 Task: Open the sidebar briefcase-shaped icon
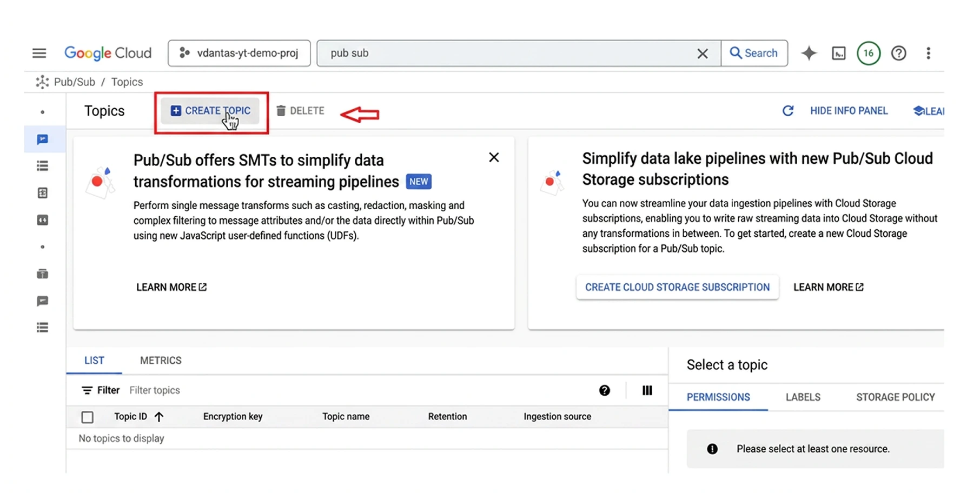42,274
